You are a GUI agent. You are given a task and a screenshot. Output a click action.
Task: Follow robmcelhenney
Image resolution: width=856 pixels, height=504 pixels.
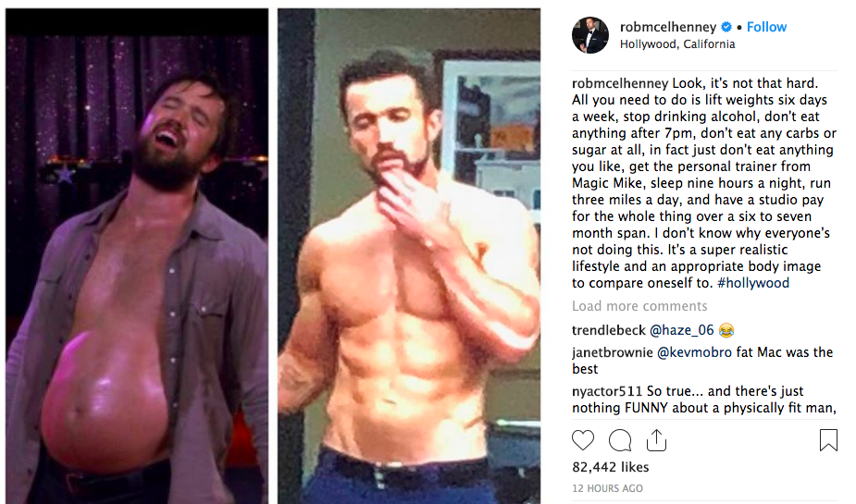(766, 27)
